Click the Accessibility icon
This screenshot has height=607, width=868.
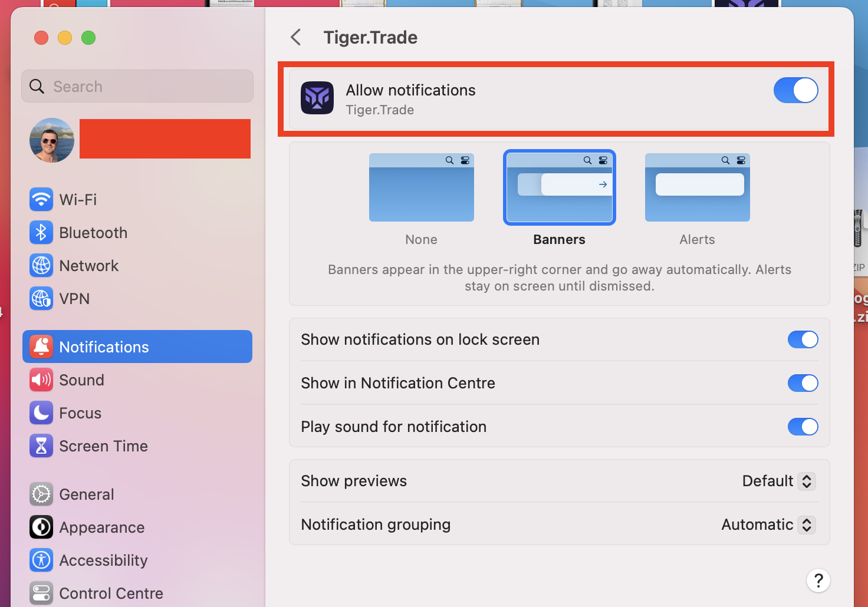tap(41, 560)
